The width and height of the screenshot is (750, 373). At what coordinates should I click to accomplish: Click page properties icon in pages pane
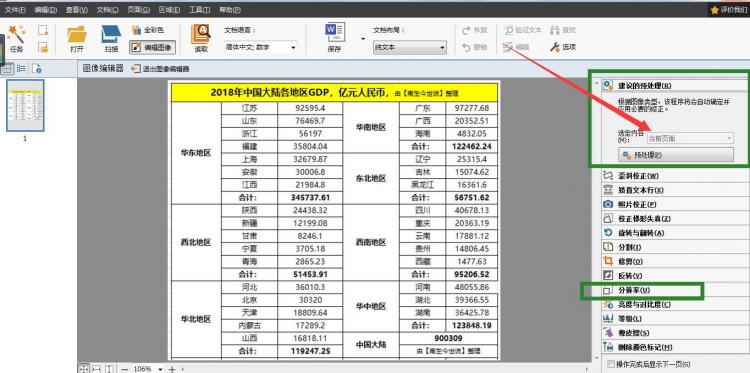[37, 69]
